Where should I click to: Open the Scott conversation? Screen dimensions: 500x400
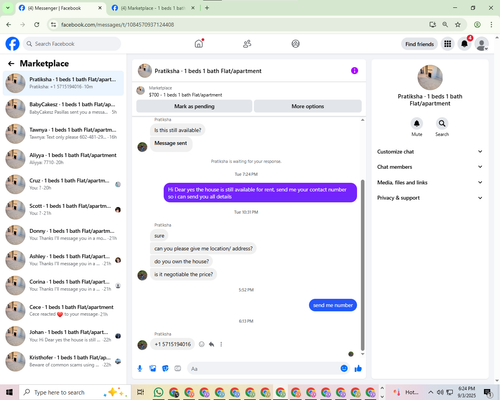pyautogui.click(x=63, y=210)
